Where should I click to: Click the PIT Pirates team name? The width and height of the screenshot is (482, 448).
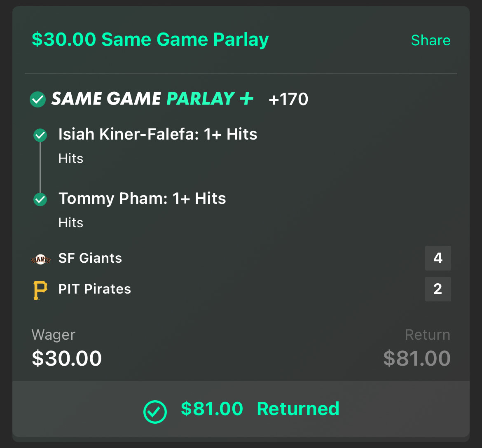tap(95, 289)
